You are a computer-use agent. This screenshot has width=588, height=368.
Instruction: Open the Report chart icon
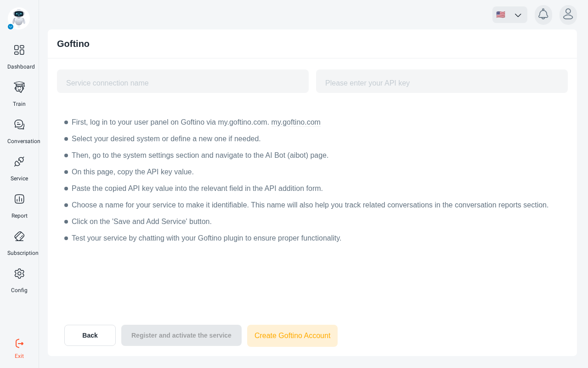[19, 199]
